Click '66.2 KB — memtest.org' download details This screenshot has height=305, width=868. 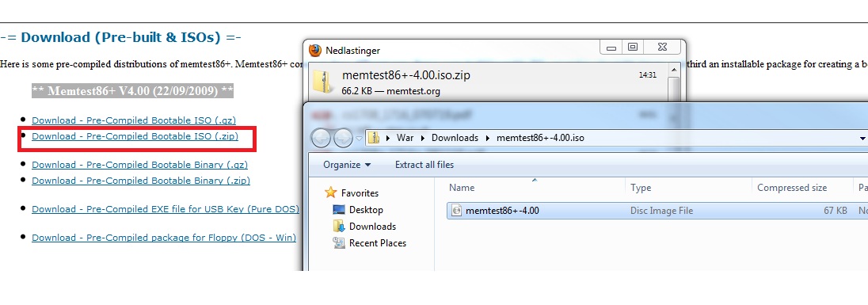(x=390, y=91)
